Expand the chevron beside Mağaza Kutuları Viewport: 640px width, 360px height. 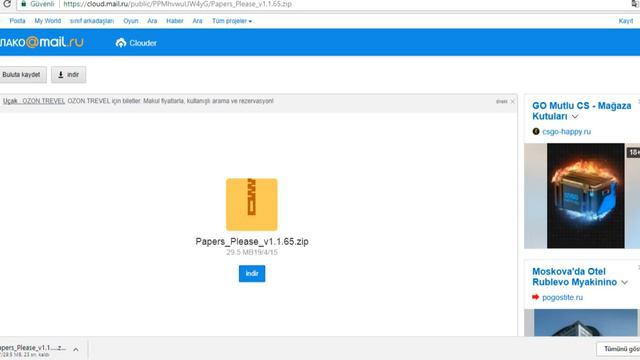point(575,117)
